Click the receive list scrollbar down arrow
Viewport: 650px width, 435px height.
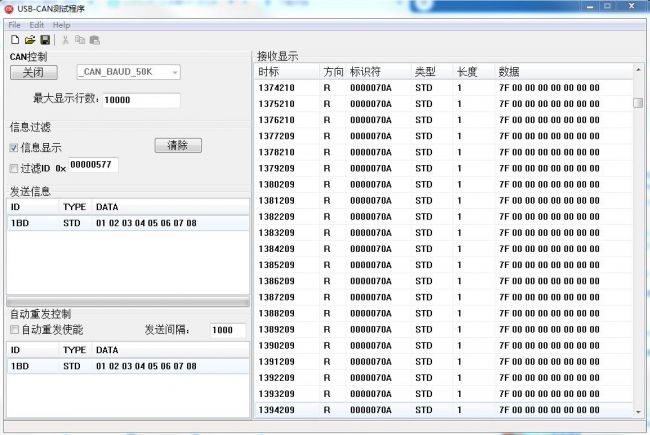click(x=638, y=412)
